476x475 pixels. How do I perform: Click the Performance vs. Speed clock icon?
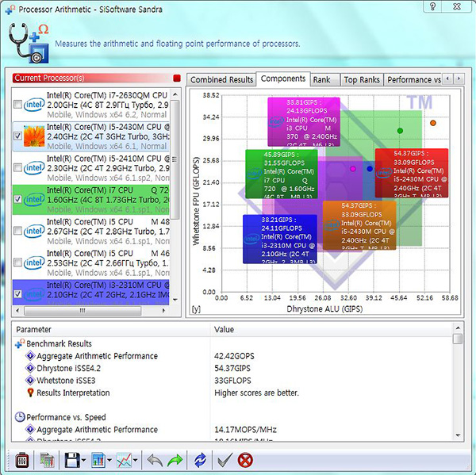[20, 417]
